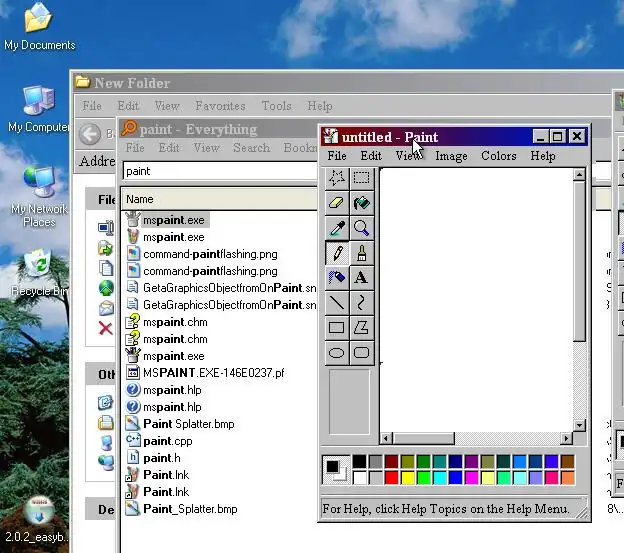Pick the Pick Color eyedropper tool
Image resolution: width=624 pixels, height=553 pixels.
click(337, 228)
